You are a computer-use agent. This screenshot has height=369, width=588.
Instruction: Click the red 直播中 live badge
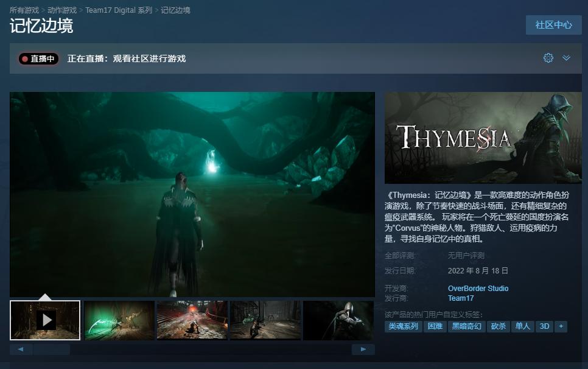[x=39, y=59]
